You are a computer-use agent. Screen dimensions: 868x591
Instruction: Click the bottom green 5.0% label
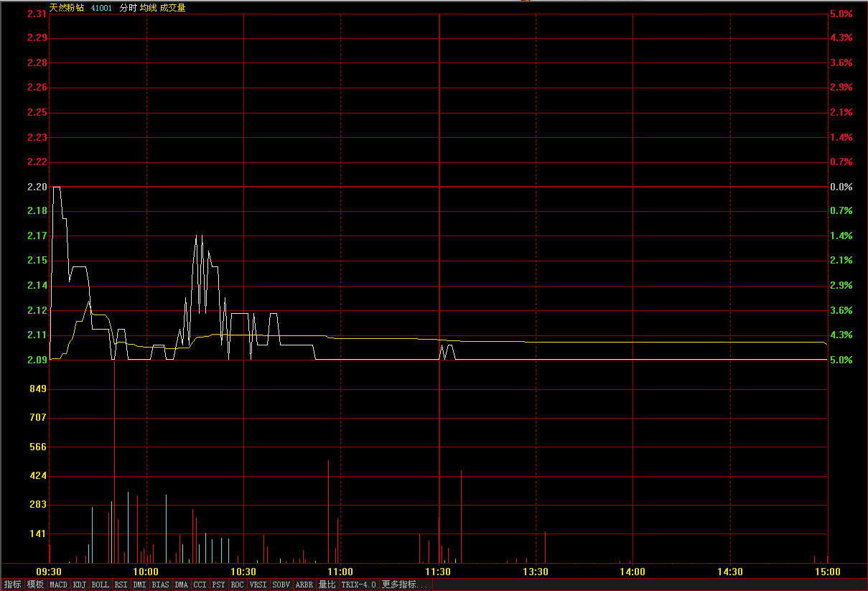(x=841, y=360)
